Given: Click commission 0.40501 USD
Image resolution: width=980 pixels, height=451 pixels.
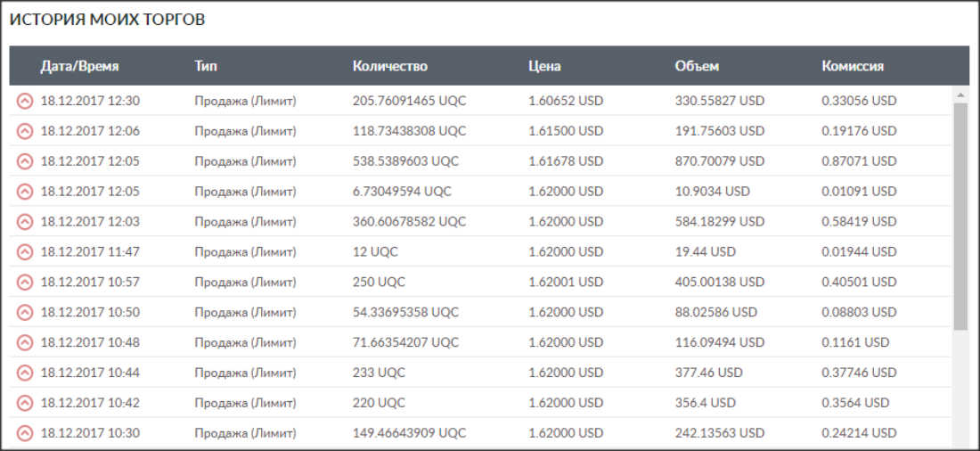Looking at the screenshot, I should pos(859,283).
